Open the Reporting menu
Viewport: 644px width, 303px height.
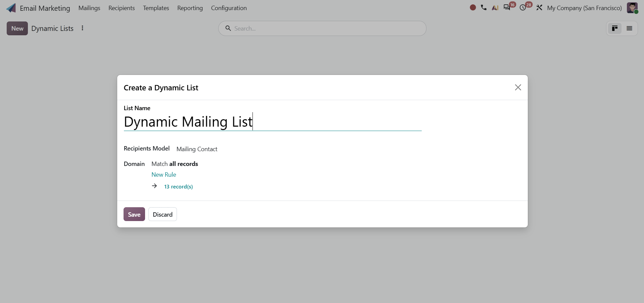tap(190, 8)
